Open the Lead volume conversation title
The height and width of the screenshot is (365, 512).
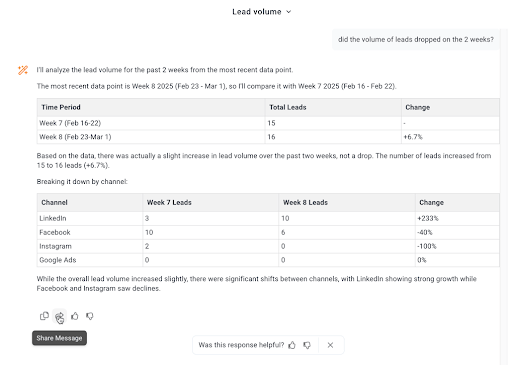257,12
